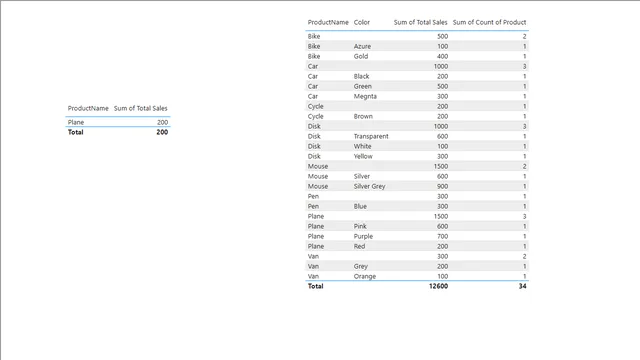Select the Transparent color cell

[371, 136]
